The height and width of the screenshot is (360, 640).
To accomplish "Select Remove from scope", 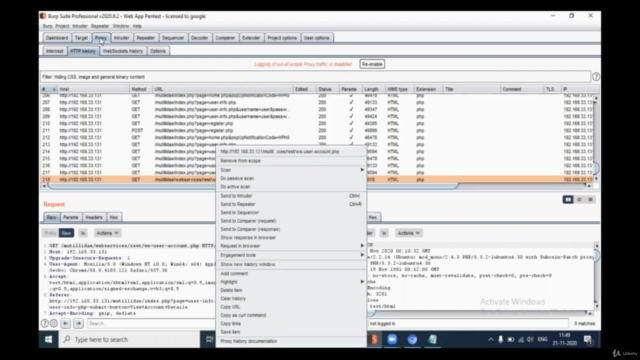I will click(x=291, y=161).
